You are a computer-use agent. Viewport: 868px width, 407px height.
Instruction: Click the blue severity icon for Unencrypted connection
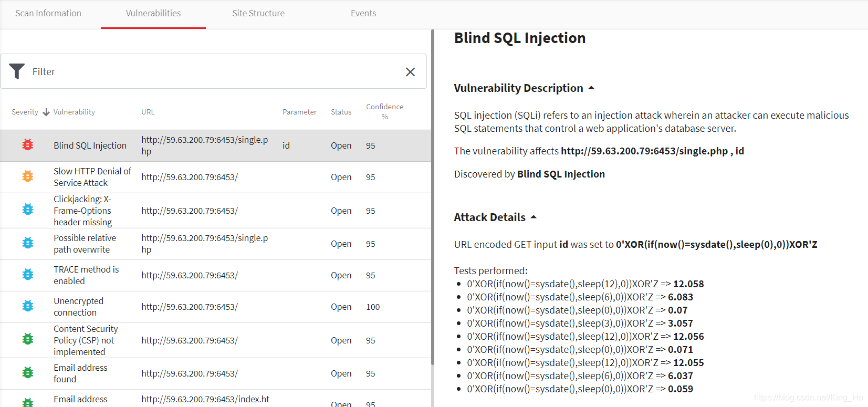(x=28, y=306)
